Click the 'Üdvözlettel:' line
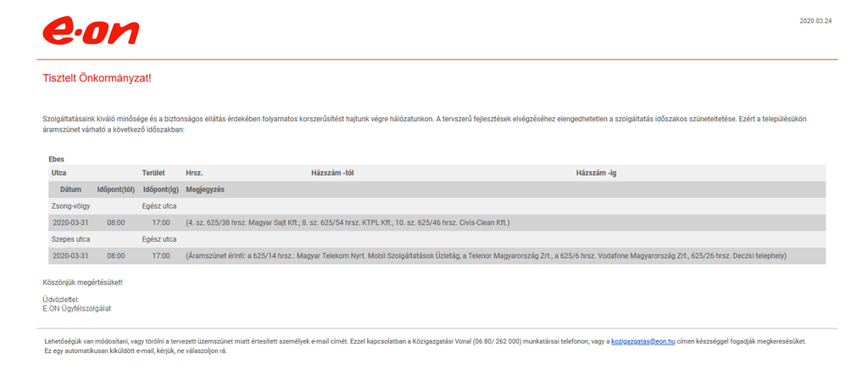The height and width of the screenshot is (375, 868). pyautogui.click(x=61, y=299)
